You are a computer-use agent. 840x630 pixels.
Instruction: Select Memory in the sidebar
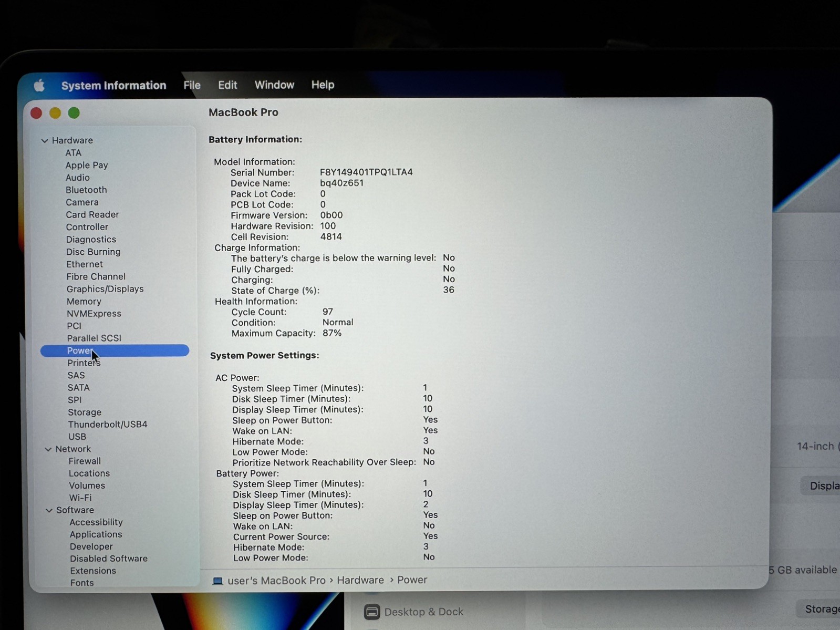[x=84, y=302]
